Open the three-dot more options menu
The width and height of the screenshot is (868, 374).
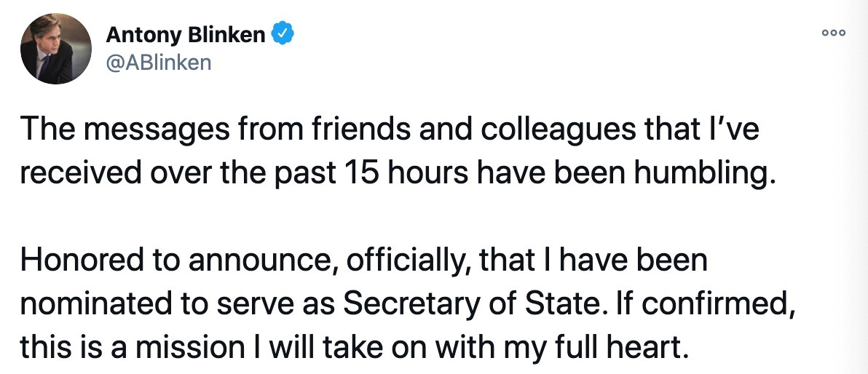point(833,33)
